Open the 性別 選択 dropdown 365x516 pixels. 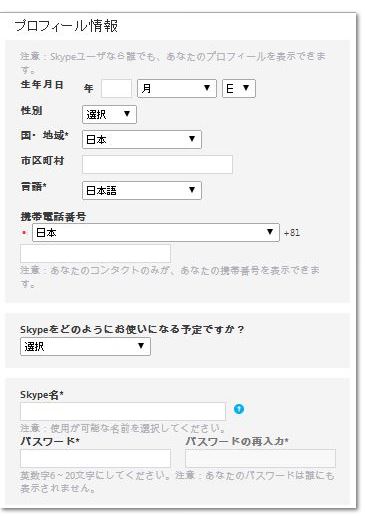109,114
